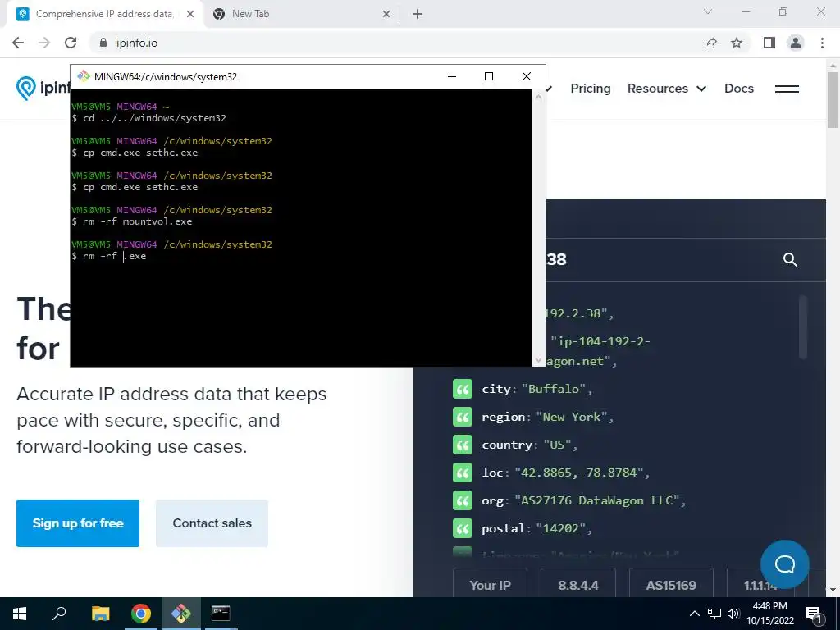Select the Comprehensive IP address data tab
Screen dimensions: 840x630
pos(104,14)
